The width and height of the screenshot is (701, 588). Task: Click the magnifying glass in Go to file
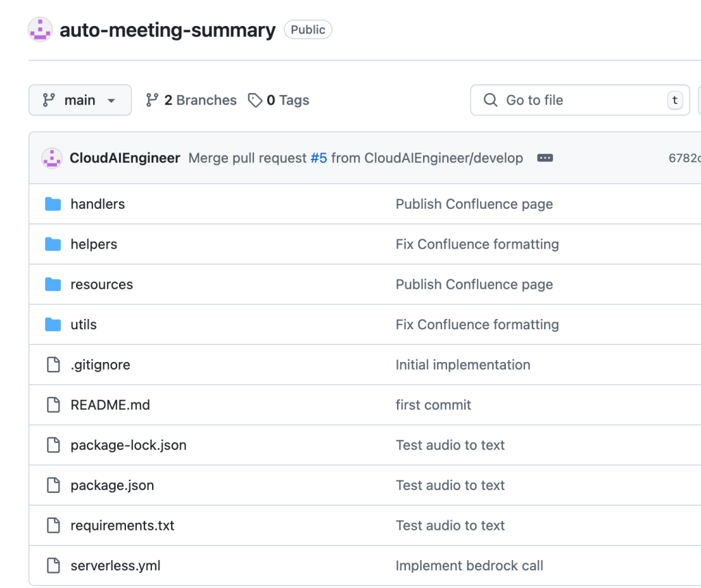point(490,100)
